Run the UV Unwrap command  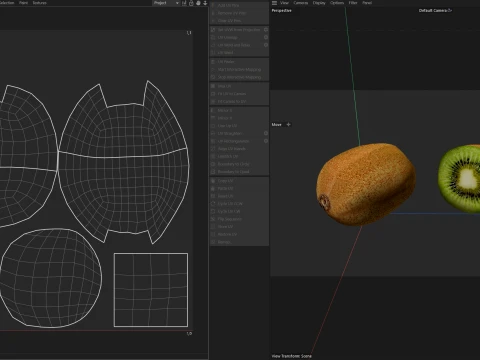click(236, 37)
